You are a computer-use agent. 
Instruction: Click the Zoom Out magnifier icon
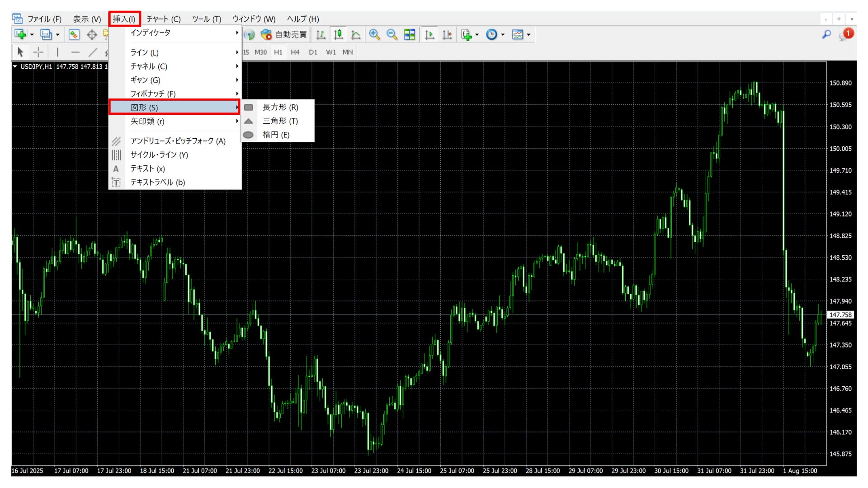click(x=392, y=34)
